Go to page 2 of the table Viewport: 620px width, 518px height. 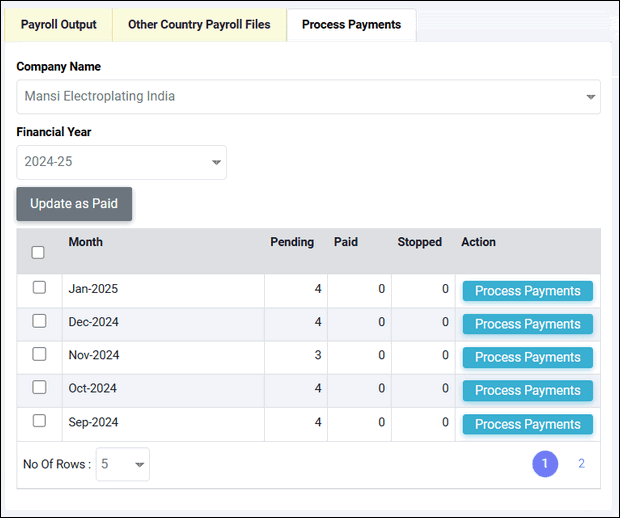[581, 464]
